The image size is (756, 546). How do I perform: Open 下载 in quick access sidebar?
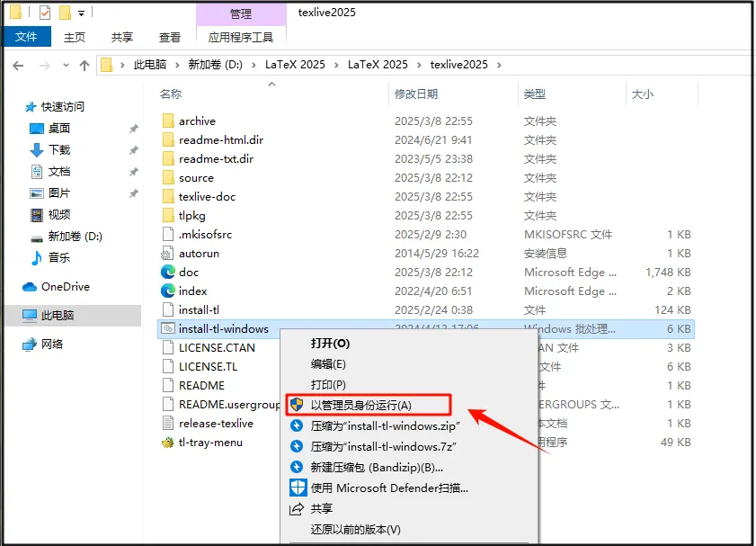pyautogui.click(x=59, y=150)
